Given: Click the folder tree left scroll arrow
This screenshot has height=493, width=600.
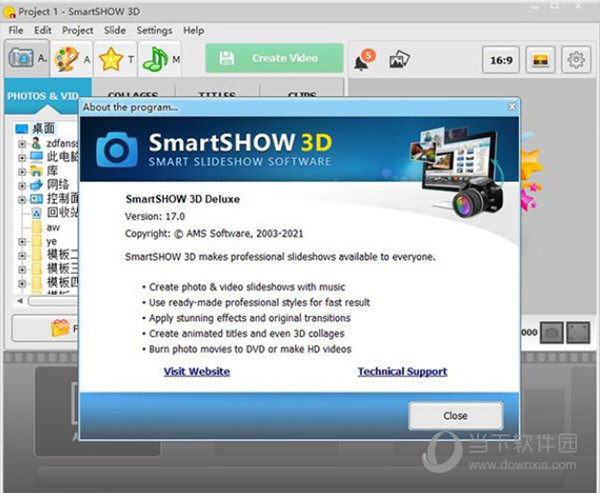Looking at the screenshot, I should [20, 301].
